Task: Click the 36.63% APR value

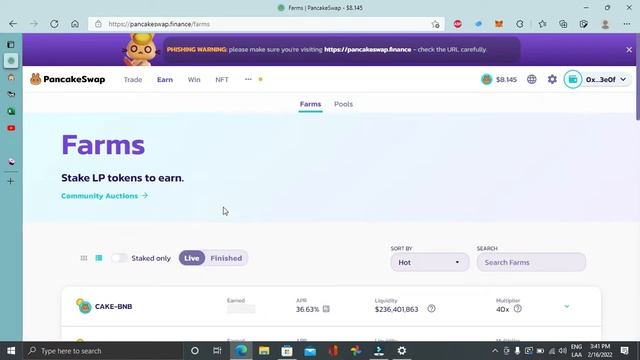Action: pyautogui.click(x=307, y=309)
